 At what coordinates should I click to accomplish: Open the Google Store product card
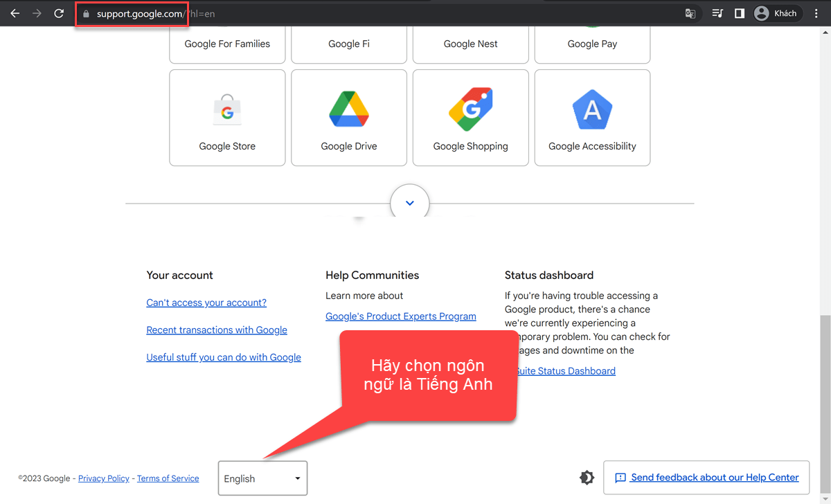[x=227, y=118]
